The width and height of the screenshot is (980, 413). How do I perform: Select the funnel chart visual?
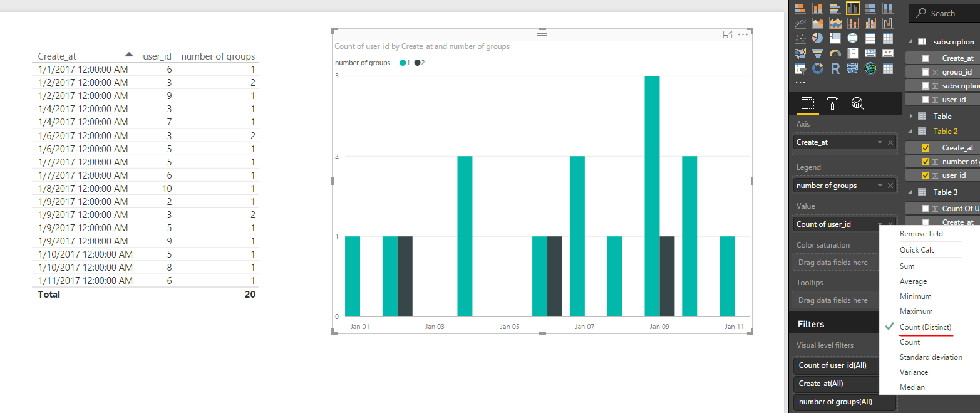point(817,53)
